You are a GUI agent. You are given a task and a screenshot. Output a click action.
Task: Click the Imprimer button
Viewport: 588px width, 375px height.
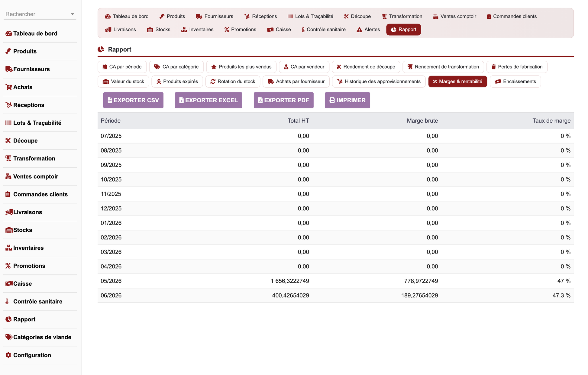[x=347, y=100]
